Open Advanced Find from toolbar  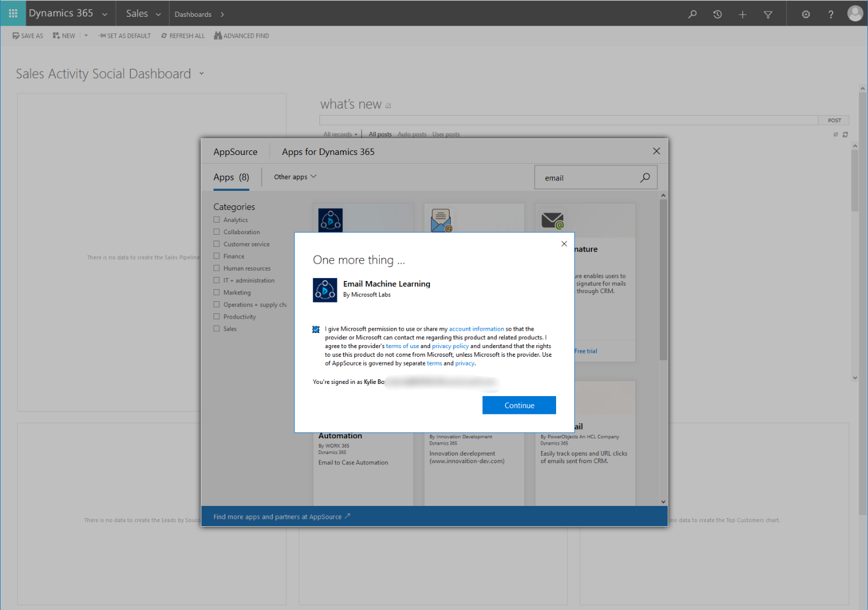point(241,36)
